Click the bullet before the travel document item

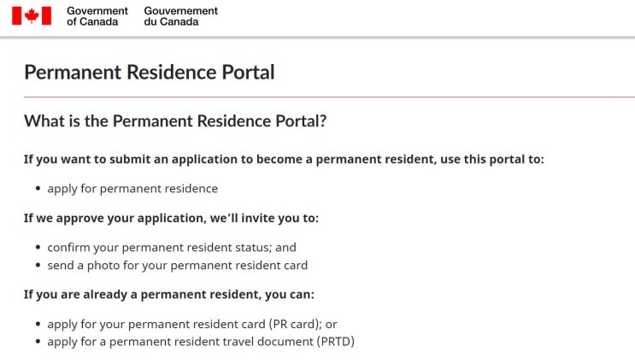click(38, 343)
